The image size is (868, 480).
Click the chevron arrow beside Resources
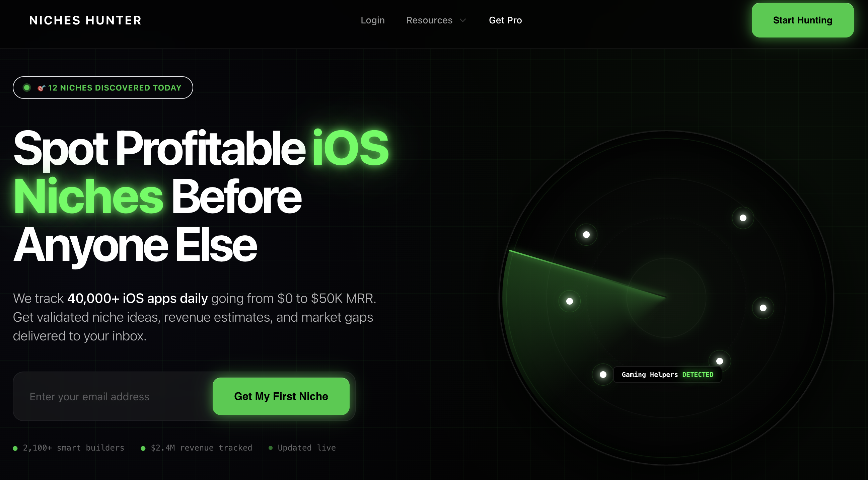tap(463, 20)
